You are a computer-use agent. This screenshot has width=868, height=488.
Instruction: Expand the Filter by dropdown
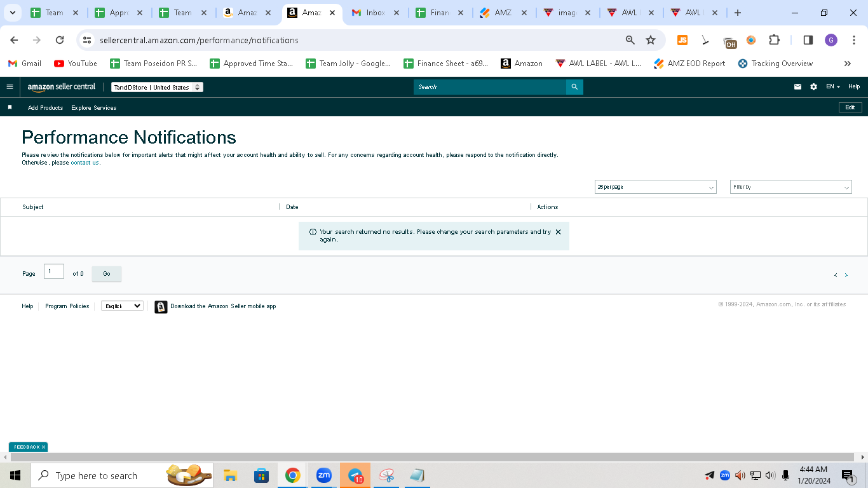coord(791,187)
